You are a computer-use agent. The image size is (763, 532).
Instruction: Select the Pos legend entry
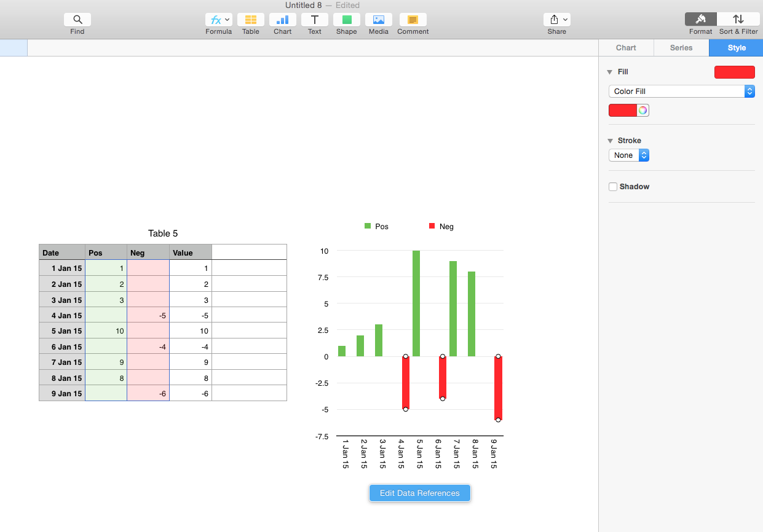pyautogui.click(x=376, y=227)
